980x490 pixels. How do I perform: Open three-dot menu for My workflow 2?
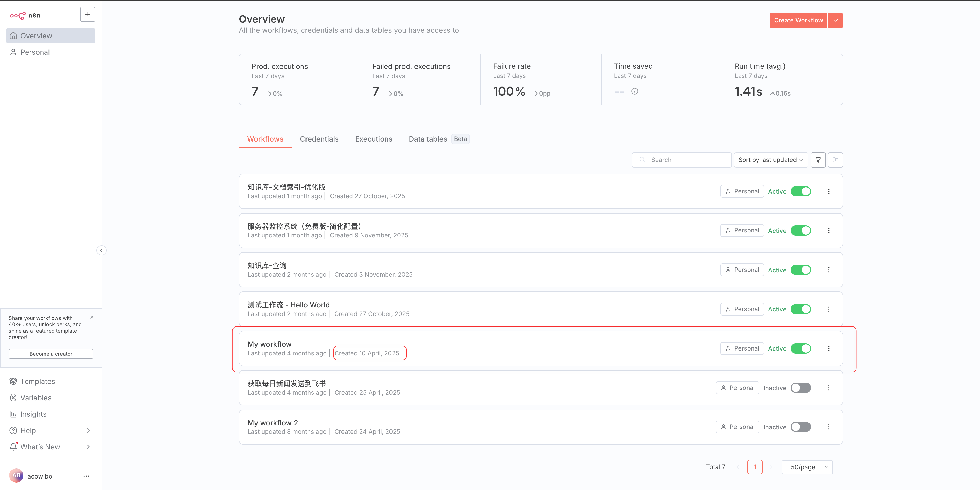pyautogui.click(x=829, y=427)
